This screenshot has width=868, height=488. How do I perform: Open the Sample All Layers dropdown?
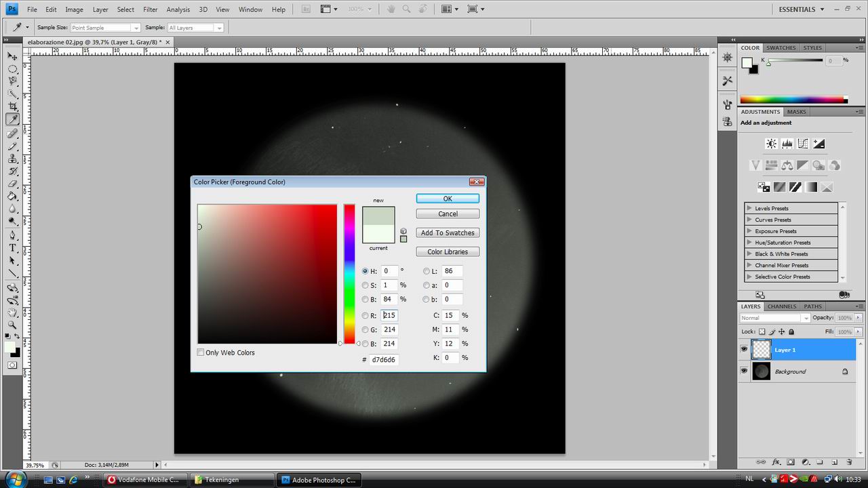pos(195,28)
